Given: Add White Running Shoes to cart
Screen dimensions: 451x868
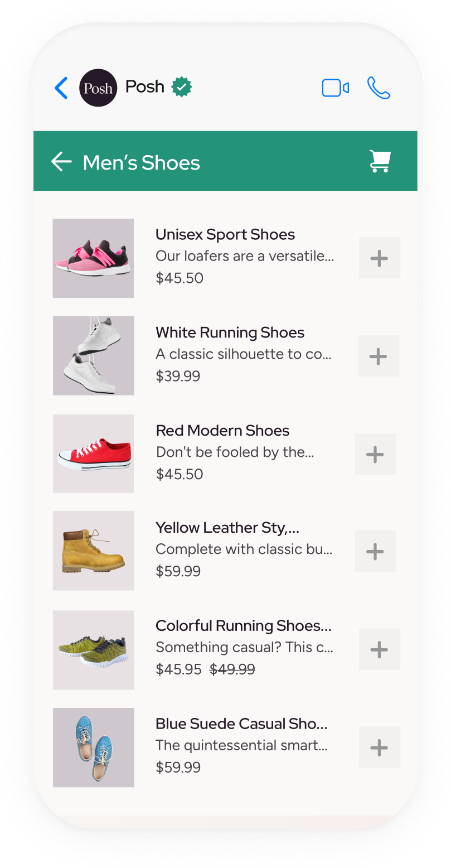Looking at the screenshot, I should point(379,356).
